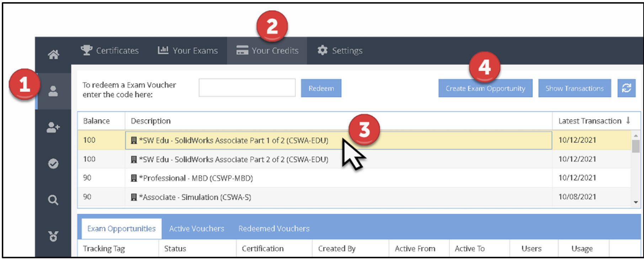This screenshot has width=644, height=259.
Task: Select SolidWorks Associate Part 2 of 2 row
Action: coord(354,159)
